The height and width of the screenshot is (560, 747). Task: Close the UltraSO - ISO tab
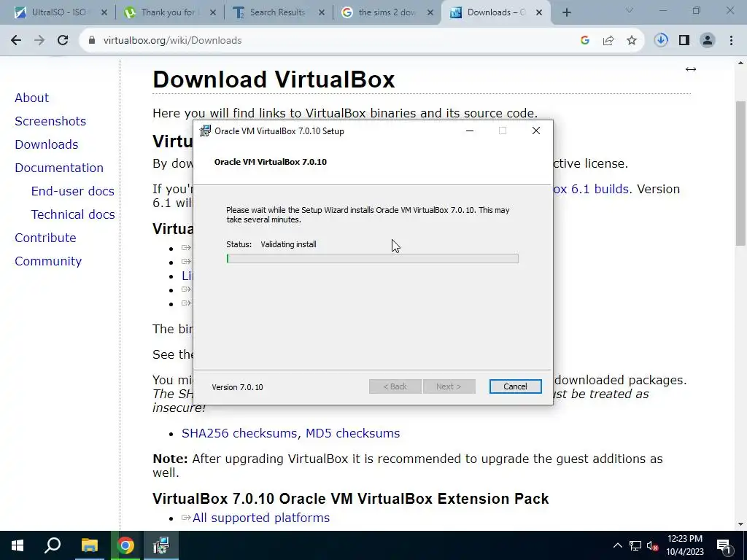click(104, 13)
